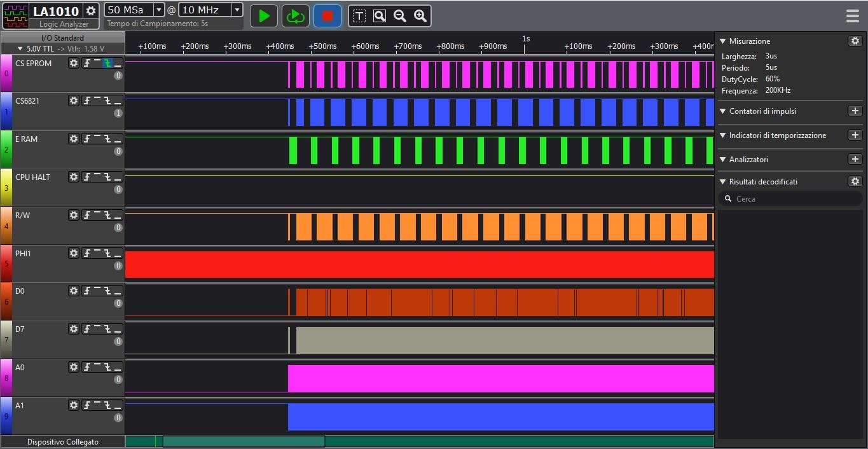
Task: Open settings gear for CS EPROM channel
Action: click(74, 63)
